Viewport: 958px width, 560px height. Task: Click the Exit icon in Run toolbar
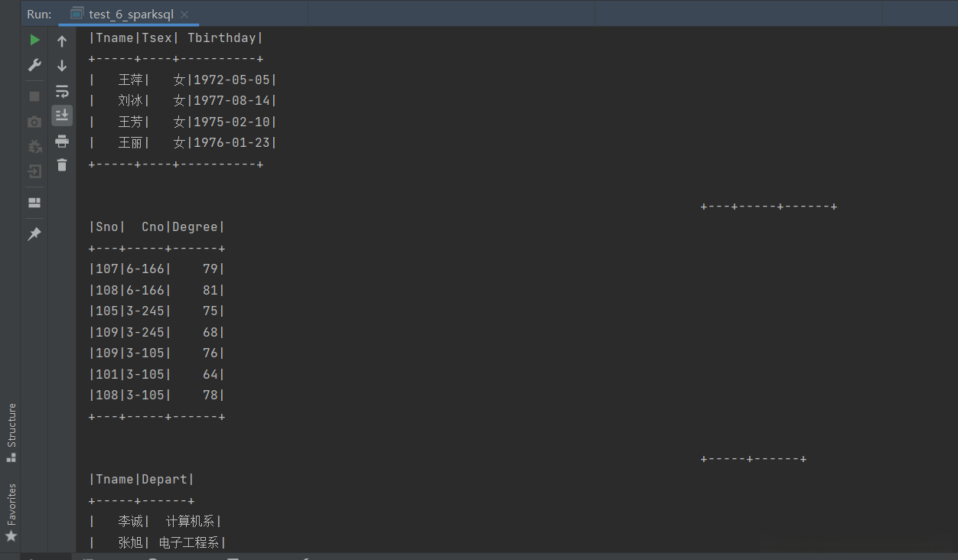34,171
